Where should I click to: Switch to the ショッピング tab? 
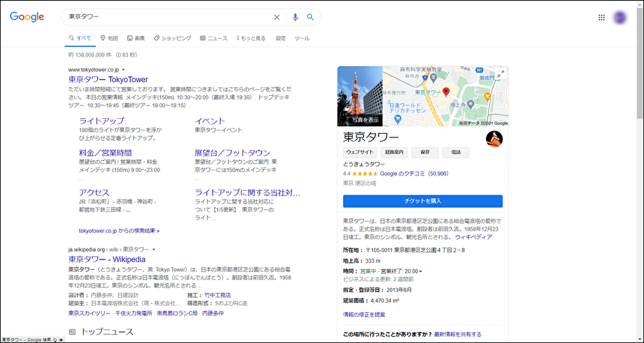172,38
